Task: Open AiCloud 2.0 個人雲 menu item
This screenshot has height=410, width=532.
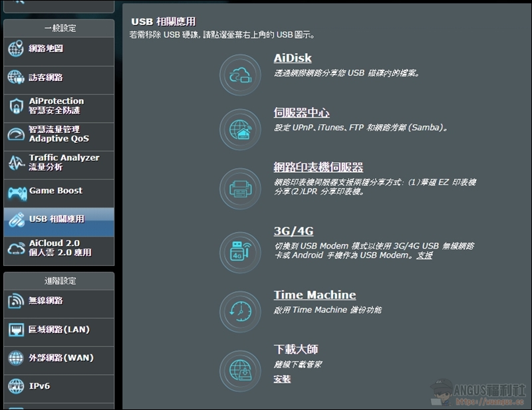Action: click(x=60, y=248)
